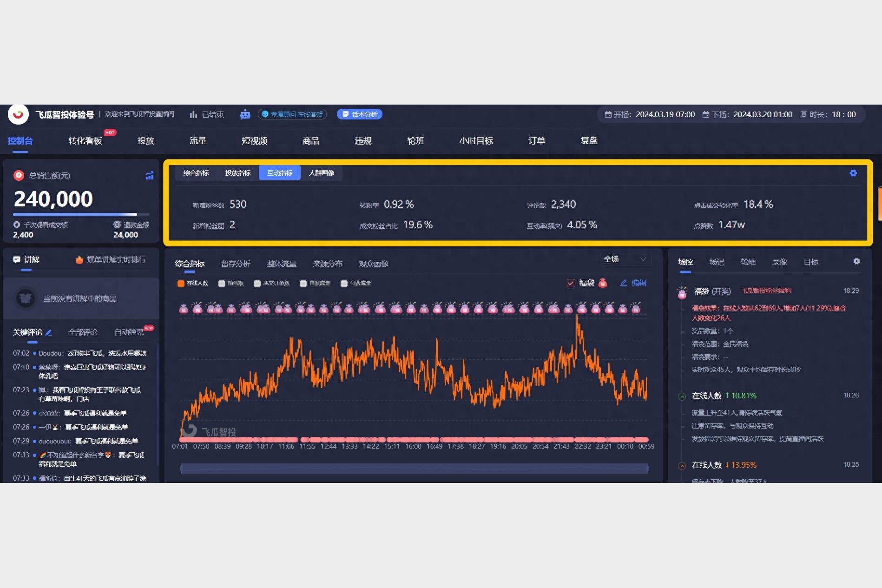
Task: Open the 订单 tab
Action: 537,141
